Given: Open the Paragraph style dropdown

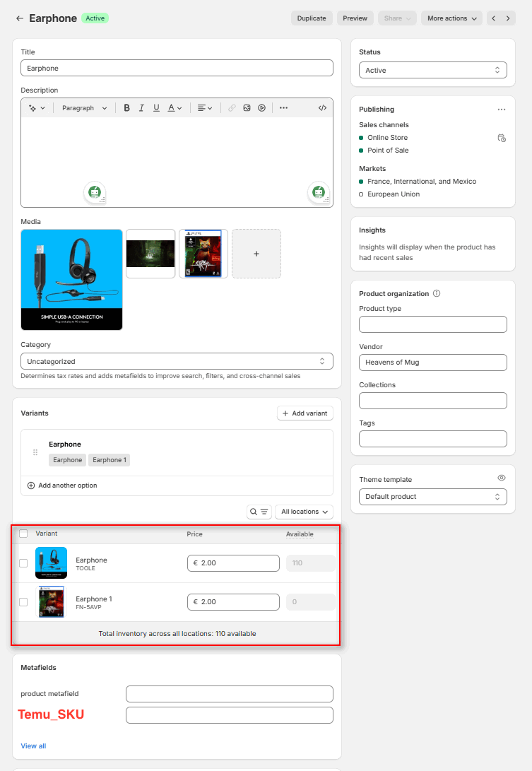Looking at the screenshot, I should pyautogui.click(x=84, y=108).
